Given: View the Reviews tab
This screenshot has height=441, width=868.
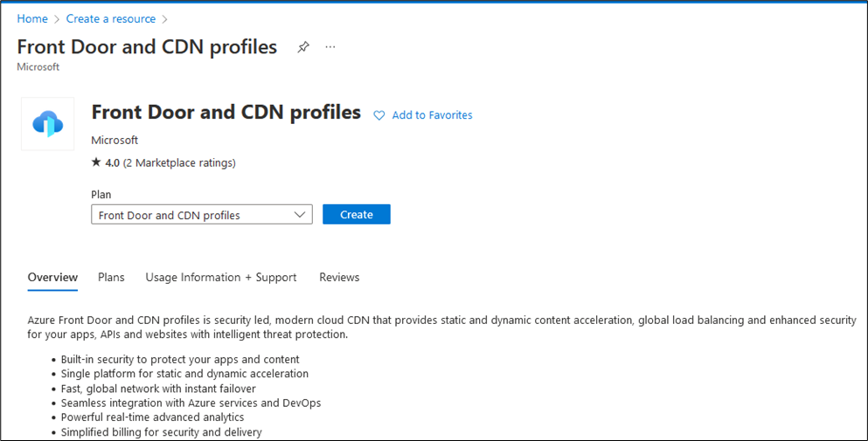Looking at the screenshot, I should (x=339, y=277).
